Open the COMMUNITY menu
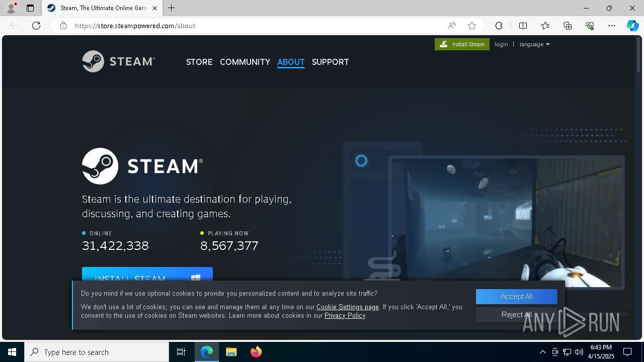This screenshot has width=644, height=362. click(x=245, y=62)
